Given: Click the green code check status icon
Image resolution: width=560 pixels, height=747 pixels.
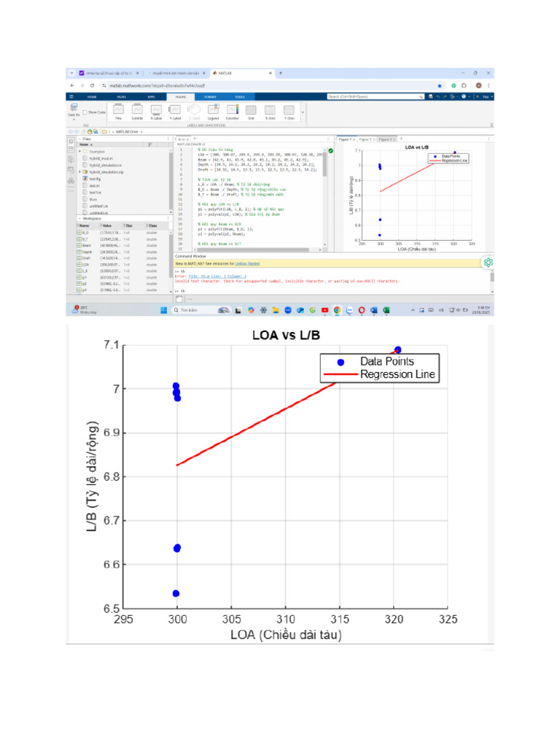Looking at the screenshot, I should click(331, 150).
